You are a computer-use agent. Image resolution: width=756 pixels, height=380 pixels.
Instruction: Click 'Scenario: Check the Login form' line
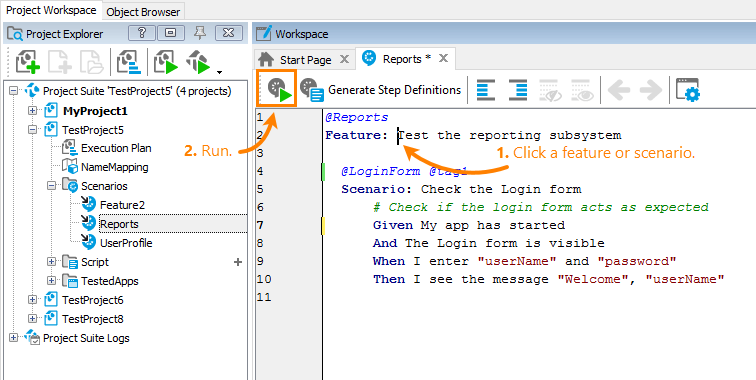coord(461,189)
